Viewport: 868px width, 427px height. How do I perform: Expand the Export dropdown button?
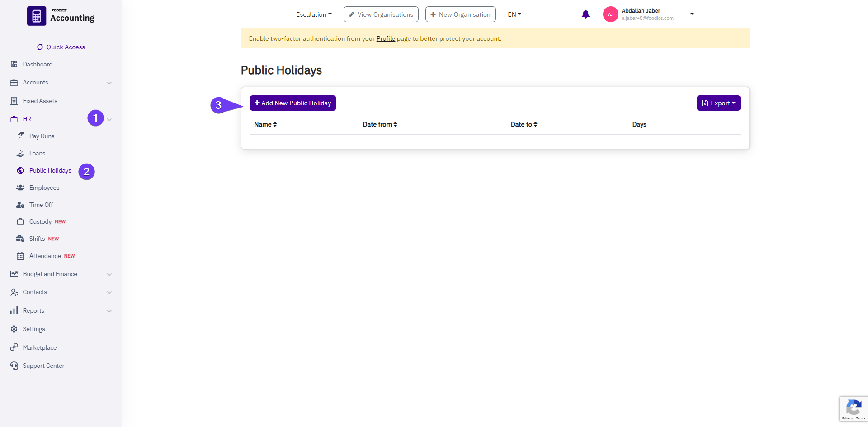tap(718, 103)
